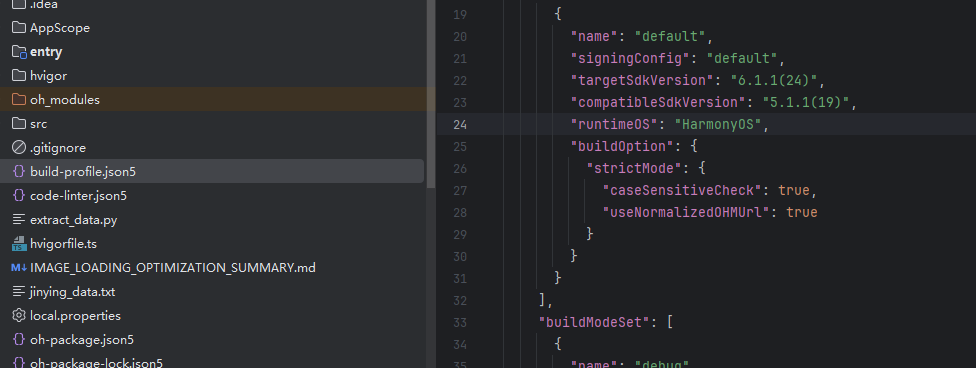Click the oh-package.json5 braces icon
This screenshot has height=371, width=976.
click(19, 340)
